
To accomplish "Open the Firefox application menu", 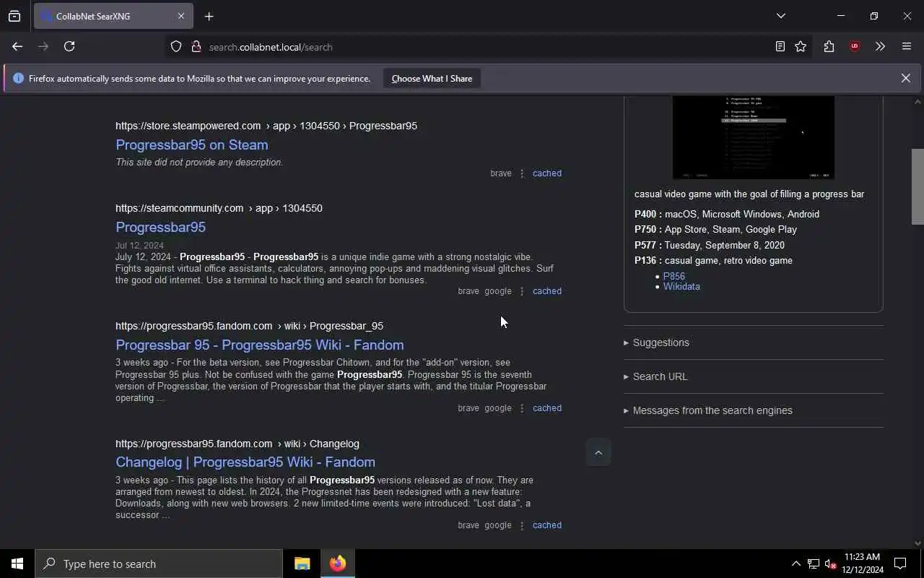I will pos(907,46).
